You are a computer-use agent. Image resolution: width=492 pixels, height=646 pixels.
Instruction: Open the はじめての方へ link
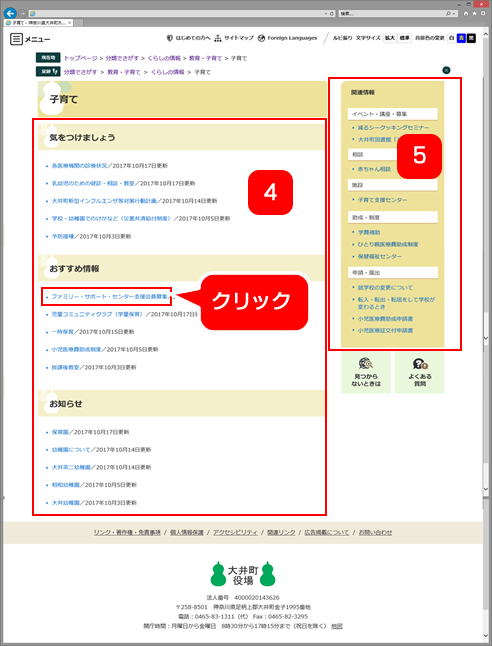[x=188, y=38]
